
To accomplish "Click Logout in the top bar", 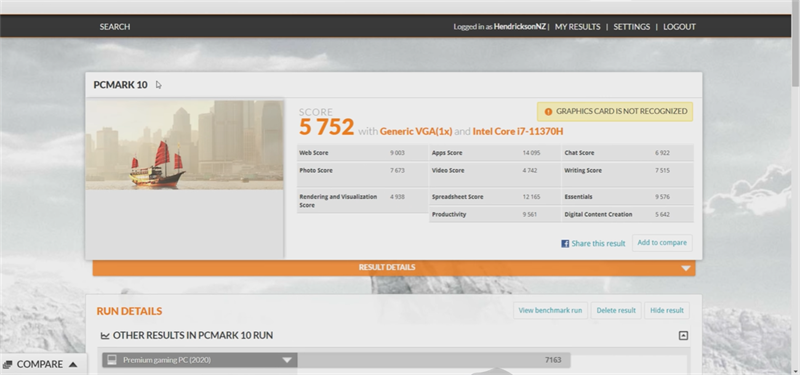I will click(679, 27).
